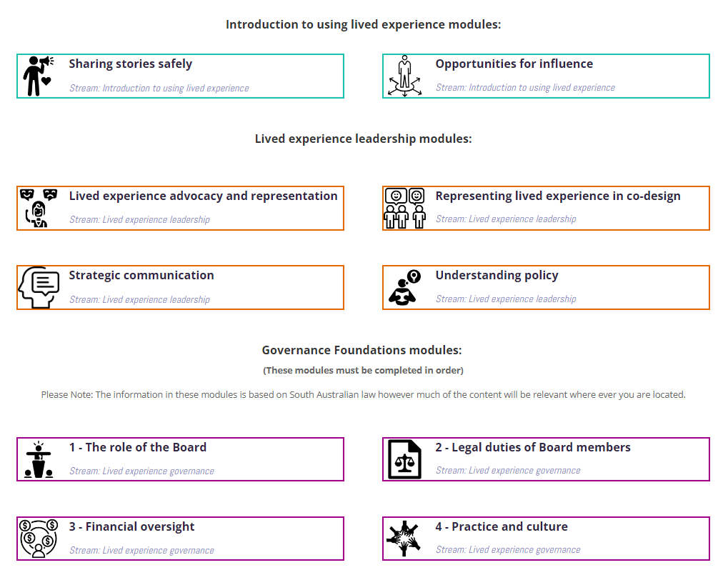Click the head with chat bubble icon
The width and height of the screenshot is (728, 570).
(39, 287)
